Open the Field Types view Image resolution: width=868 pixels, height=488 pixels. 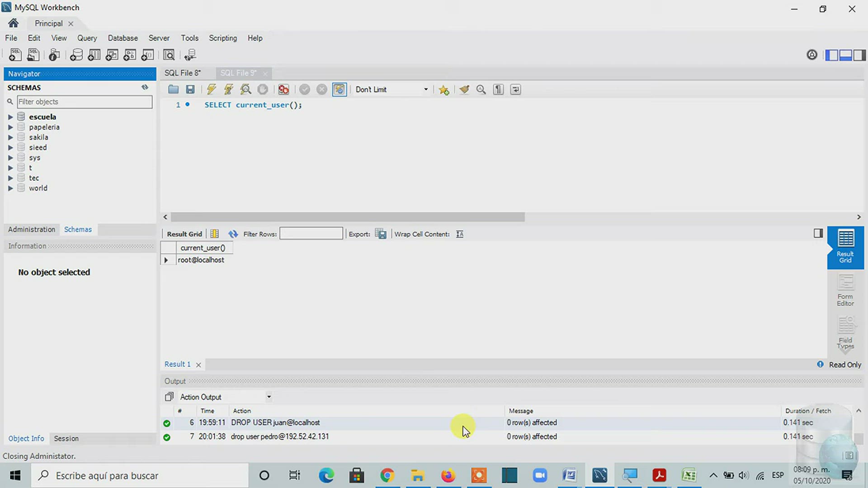click(845, 333)
